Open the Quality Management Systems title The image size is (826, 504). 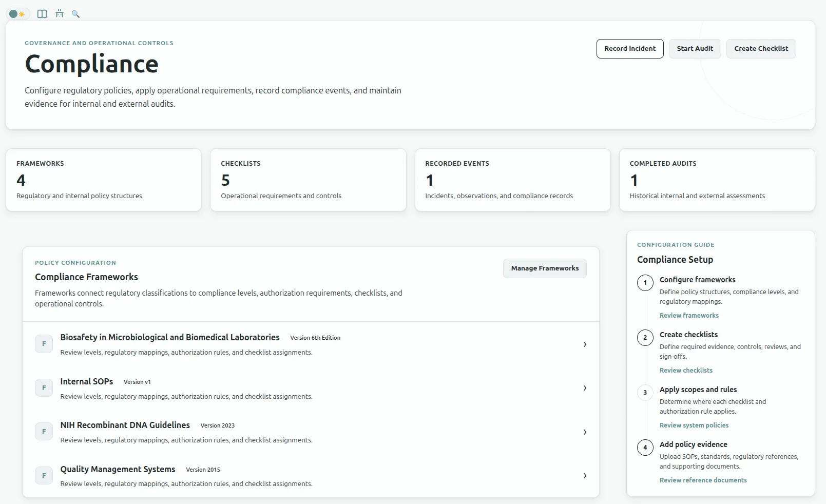pyautogui.click(x=118, y=469)
